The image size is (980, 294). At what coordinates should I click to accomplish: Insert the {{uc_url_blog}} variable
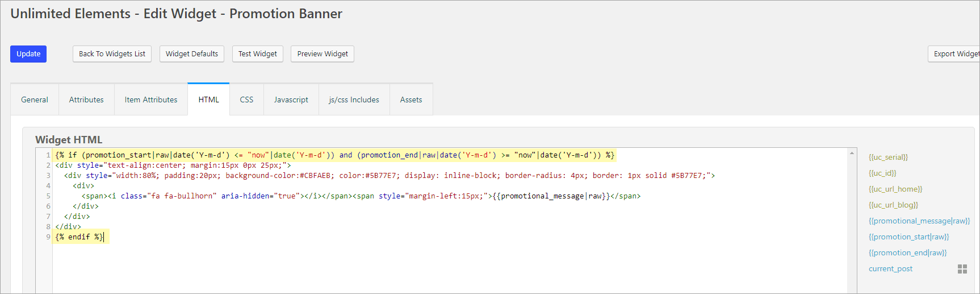coord(893,205)
